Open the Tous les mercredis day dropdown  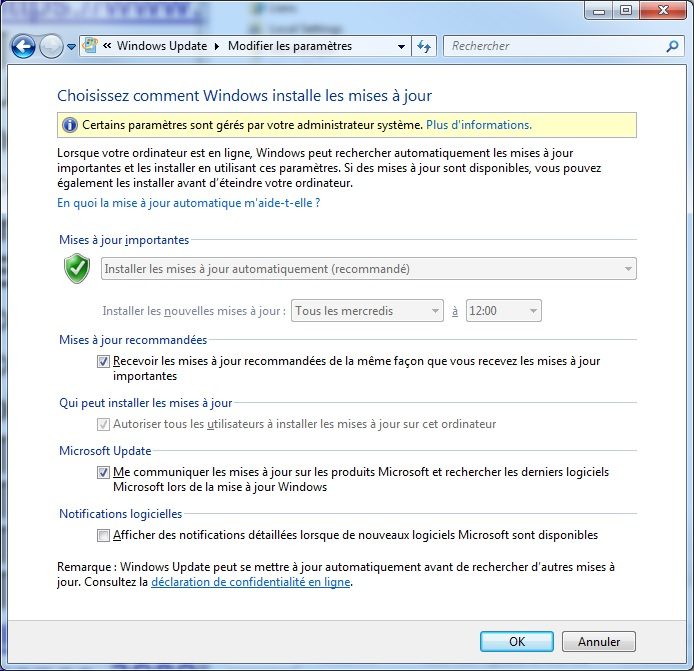367,311
